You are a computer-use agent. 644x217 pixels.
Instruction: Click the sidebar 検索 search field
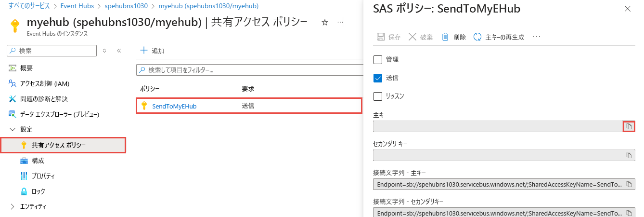pyautogui.click(x=52, y=51)
